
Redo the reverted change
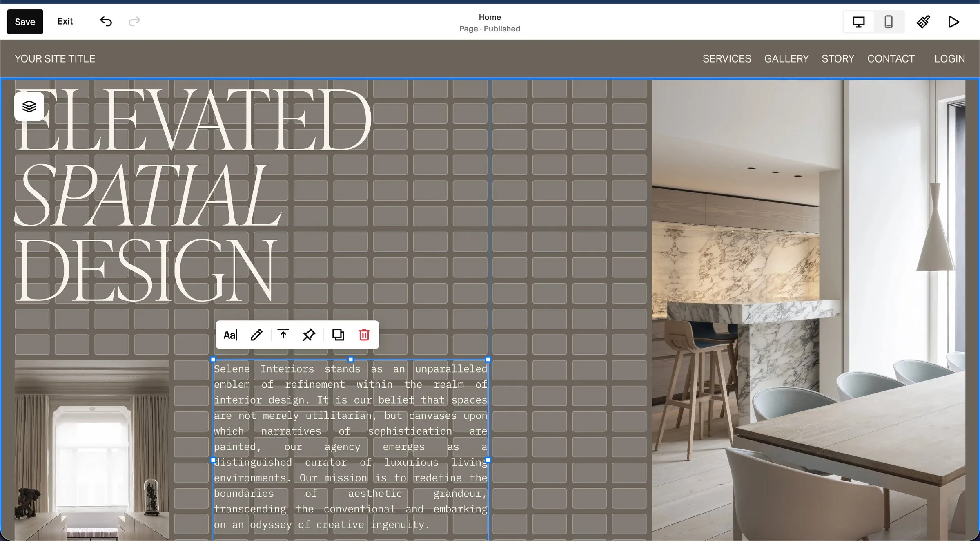pos(134,21)
